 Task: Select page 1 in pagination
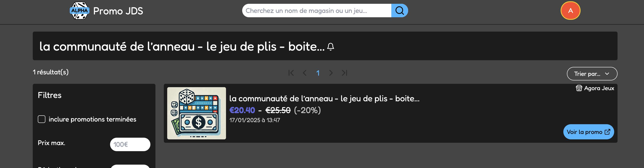coord(318,73)
